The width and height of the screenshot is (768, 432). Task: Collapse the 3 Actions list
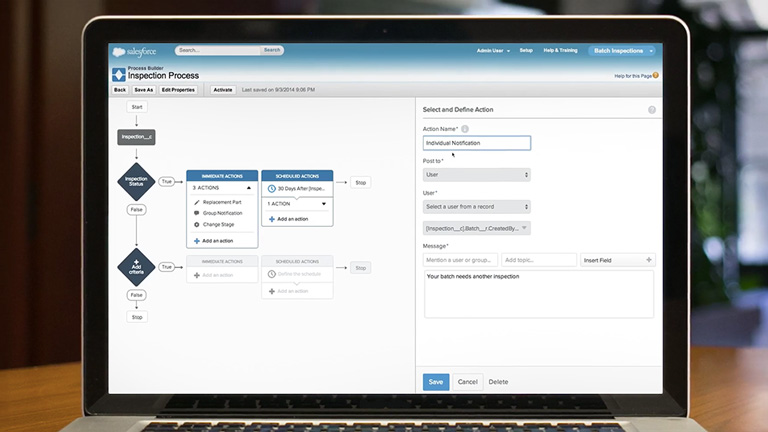248,188
